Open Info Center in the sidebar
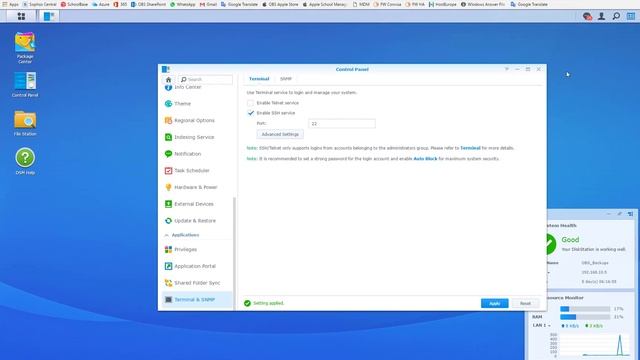This screenshot has width=640, height=360. coord(197,87)
